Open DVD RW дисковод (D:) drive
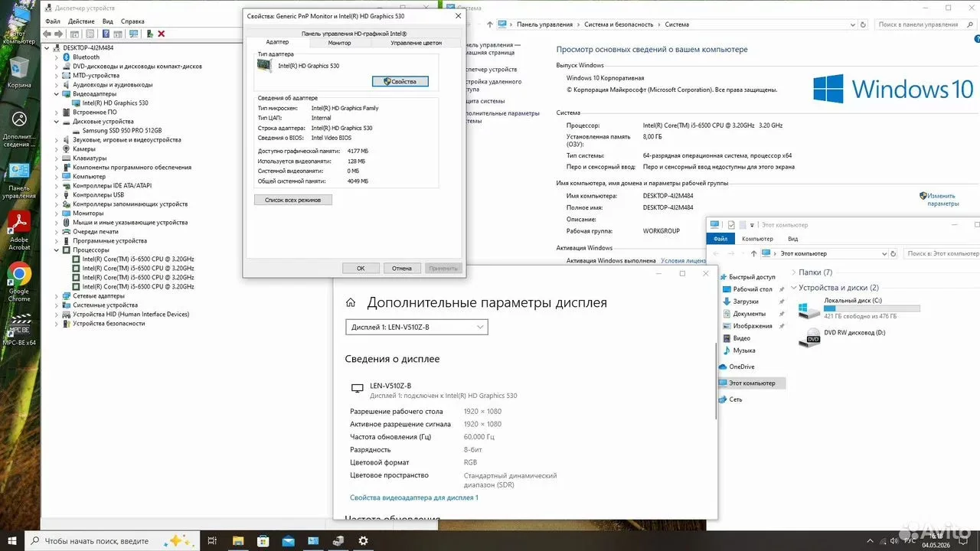This screenshot has width=980, height=551. pyautogui.click(x=842, y=336)
